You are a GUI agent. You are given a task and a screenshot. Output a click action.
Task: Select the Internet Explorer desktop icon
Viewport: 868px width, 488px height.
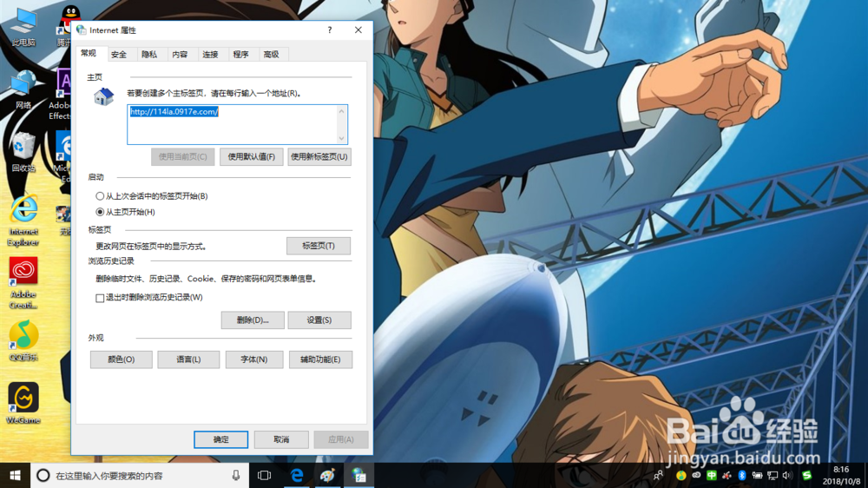pos(23,220)
